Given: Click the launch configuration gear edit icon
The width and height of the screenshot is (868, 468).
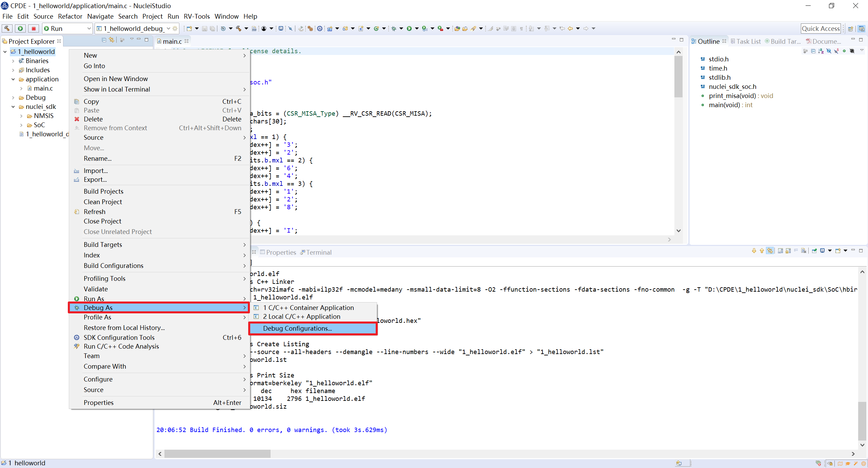Looking at the screenshot, I should pos(175,28).
